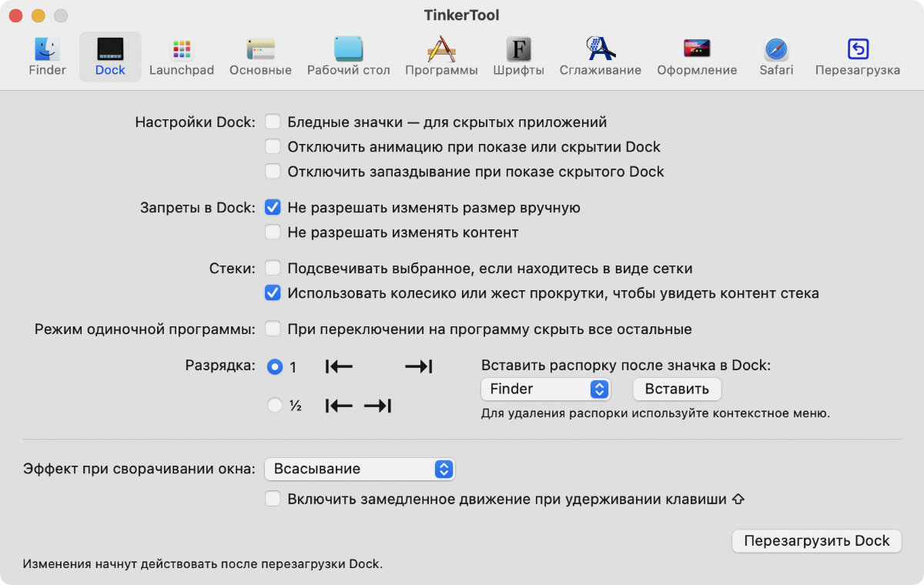Click the half-width spacer arrows icon
Screen dimensions: 924x585
tap(359, 406)
